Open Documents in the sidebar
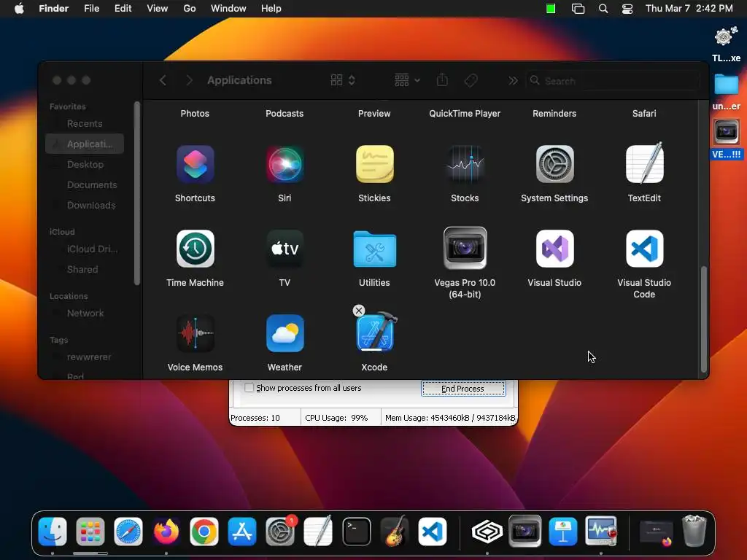 pyautogui.click(x=85, y=184)
